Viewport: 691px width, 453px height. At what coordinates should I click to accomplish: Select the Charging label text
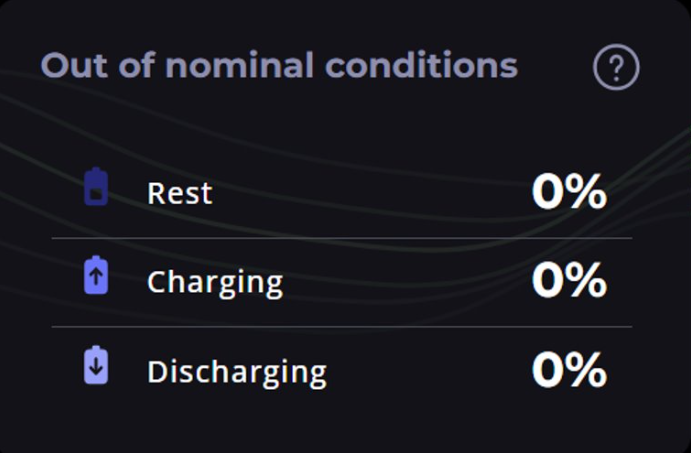click(x=215, y=283)
